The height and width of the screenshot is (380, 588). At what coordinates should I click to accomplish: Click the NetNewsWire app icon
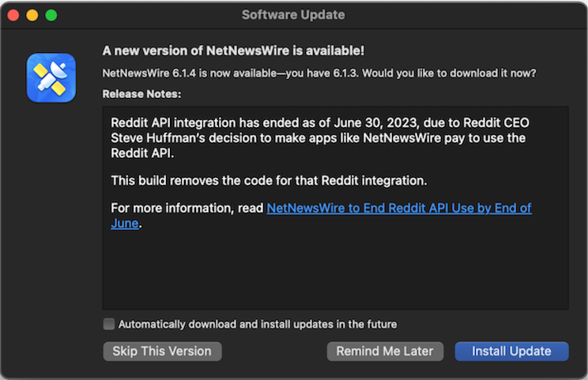(x=51, y=77)
